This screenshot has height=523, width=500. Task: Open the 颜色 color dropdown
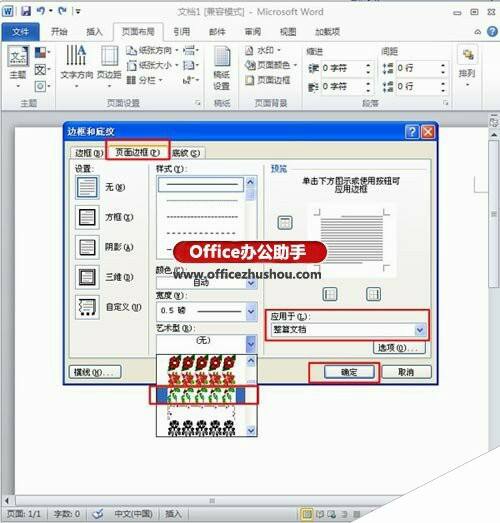point(251,283)
